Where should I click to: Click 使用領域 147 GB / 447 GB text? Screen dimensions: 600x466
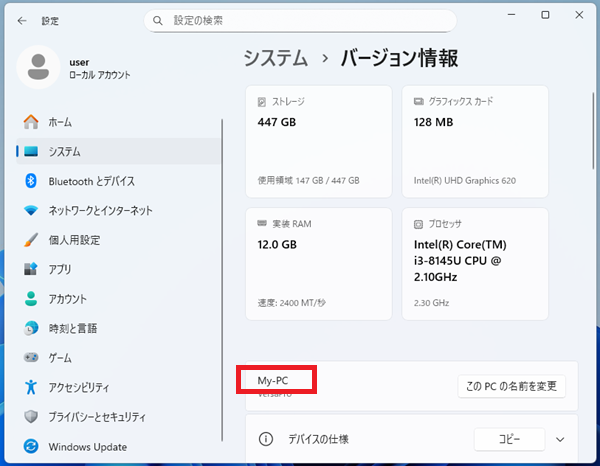point(308,181)
